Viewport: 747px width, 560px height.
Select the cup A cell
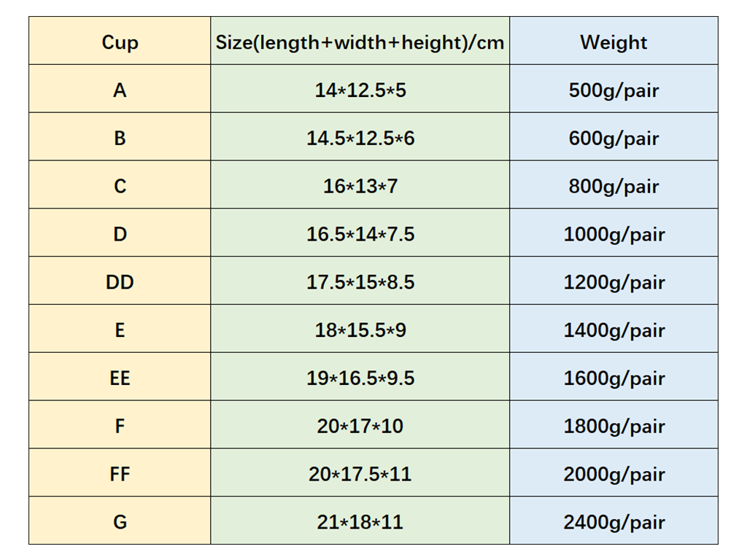120,90
